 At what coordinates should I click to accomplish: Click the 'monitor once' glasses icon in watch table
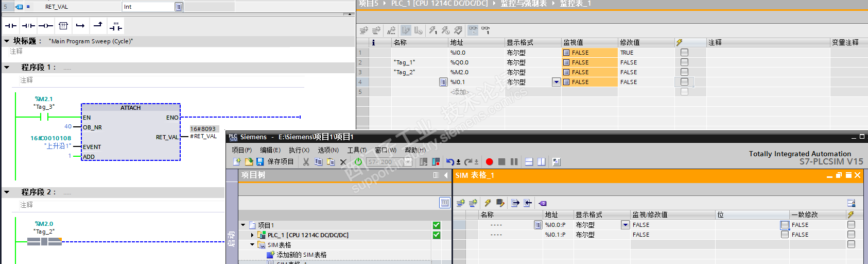click(485, 30)
